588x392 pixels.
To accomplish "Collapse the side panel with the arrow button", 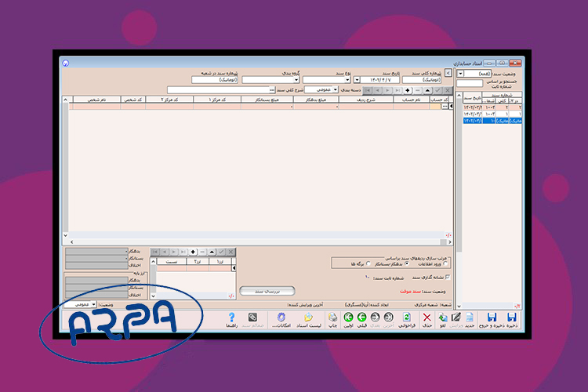I will coord(448,71).
